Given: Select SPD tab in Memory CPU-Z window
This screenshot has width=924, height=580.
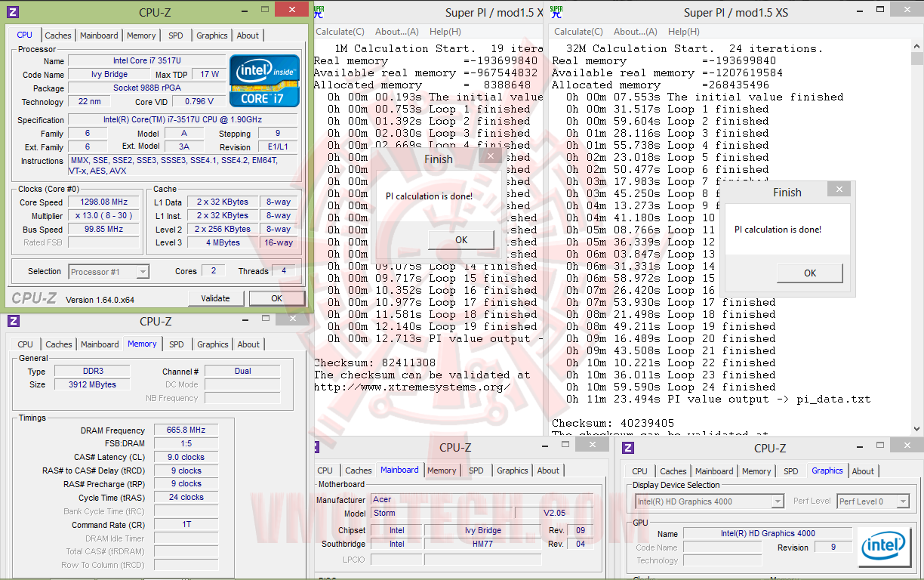Looking at the screenshot, I should click(x=176, y=344).
